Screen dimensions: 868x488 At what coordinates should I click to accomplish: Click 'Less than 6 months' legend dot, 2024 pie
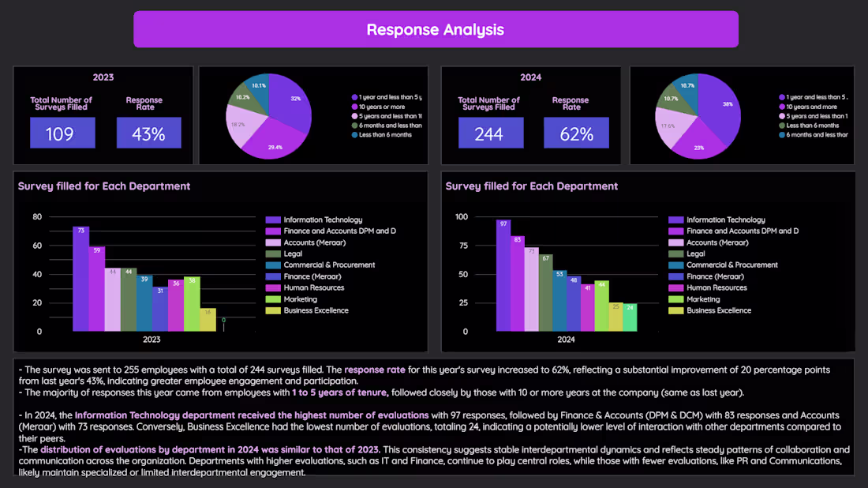pos(782,126)
